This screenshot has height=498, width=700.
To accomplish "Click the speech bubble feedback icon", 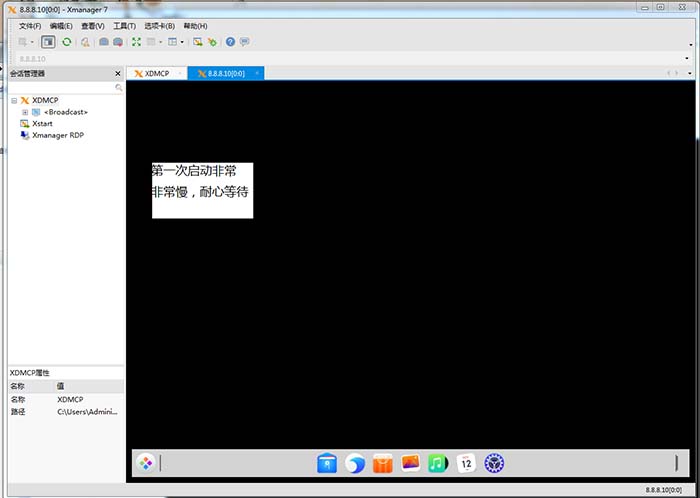I will coord(244,42).
